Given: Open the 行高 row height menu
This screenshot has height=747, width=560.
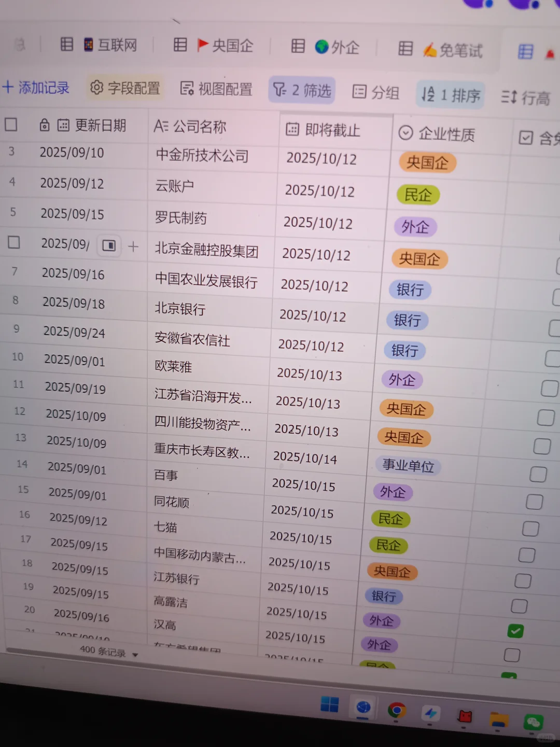Looking at the screenshot, I should pyautogui.click(x=525, y=98).
